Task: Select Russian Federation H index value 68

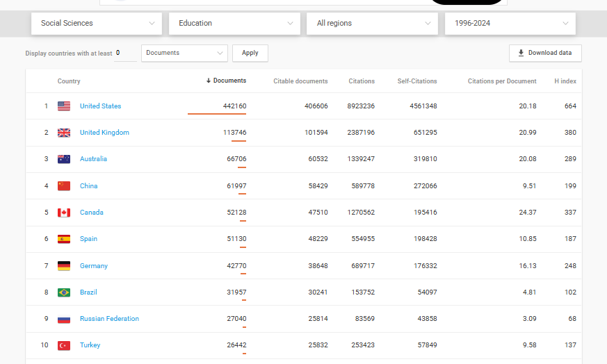Action: click(x=572, y=319)
